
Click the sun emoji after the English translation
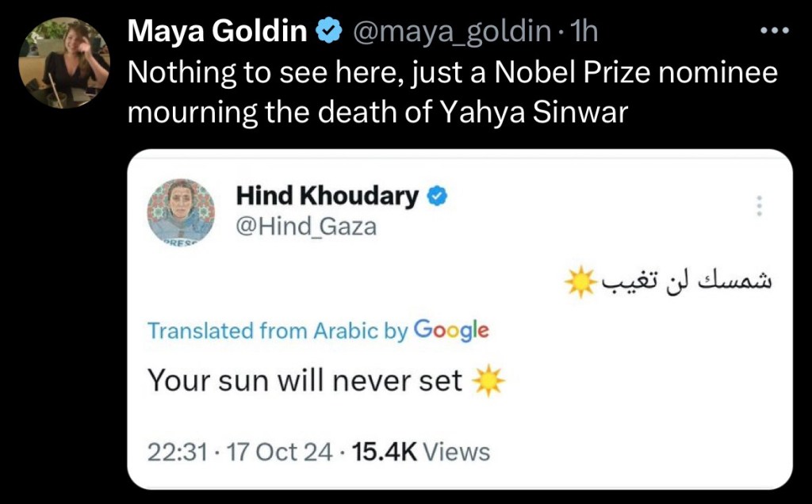point(488,383)
